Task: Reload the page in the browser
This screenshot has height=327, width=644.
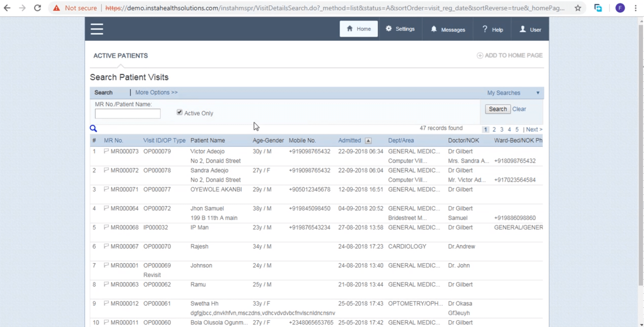Action: tap(37, 8)
